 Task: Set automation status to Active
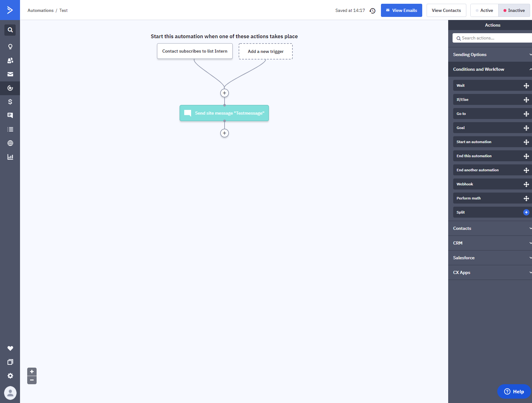[484, 10]
